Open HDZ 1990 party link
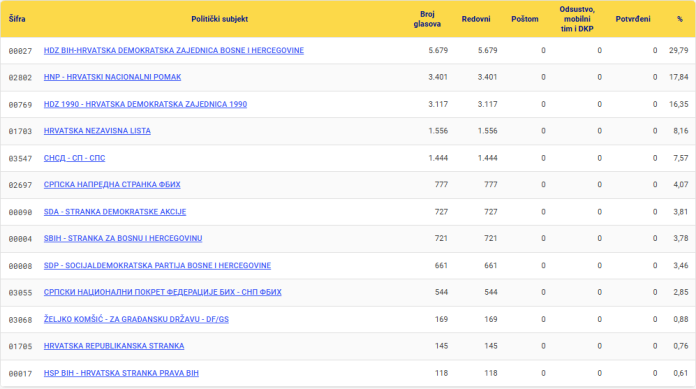The height and width of the screenshot is (389, 696). pos(145,104)
